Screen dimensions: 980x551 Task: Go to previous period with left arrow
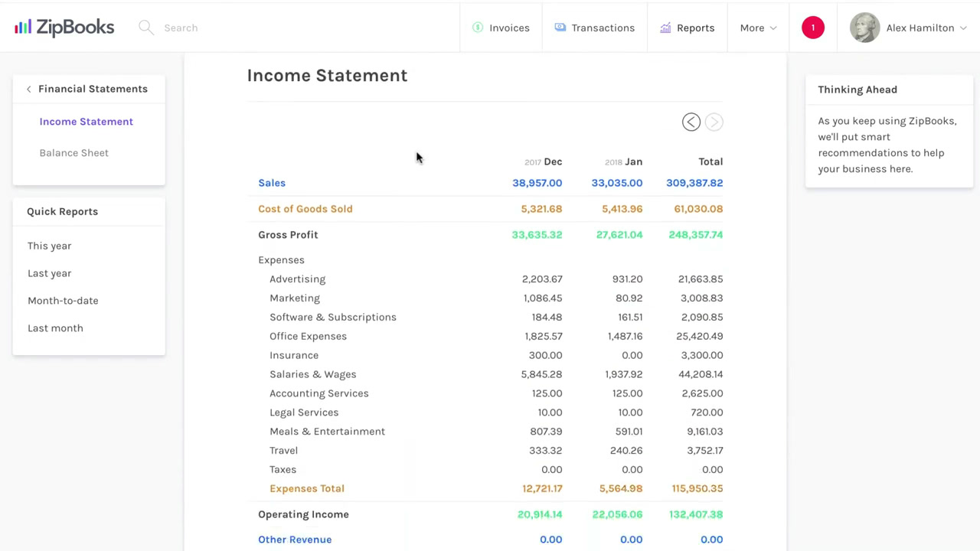coord(691,122)
